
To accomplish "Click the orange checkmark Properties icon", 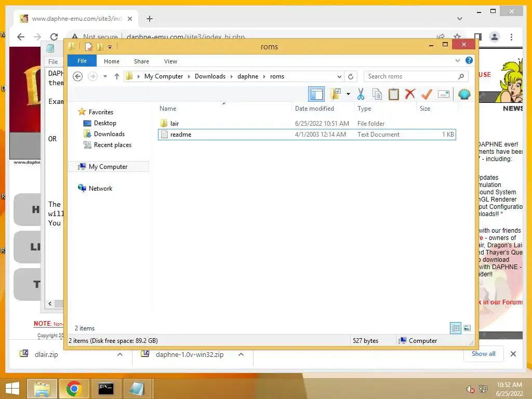I will 427,94.
